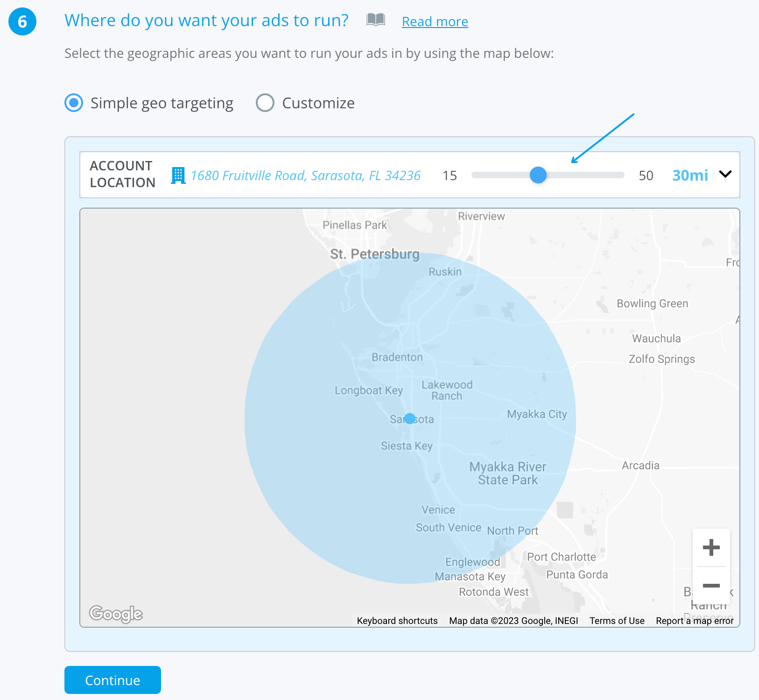
Task: Click the Google logo on the map
Action: point(116,614)
